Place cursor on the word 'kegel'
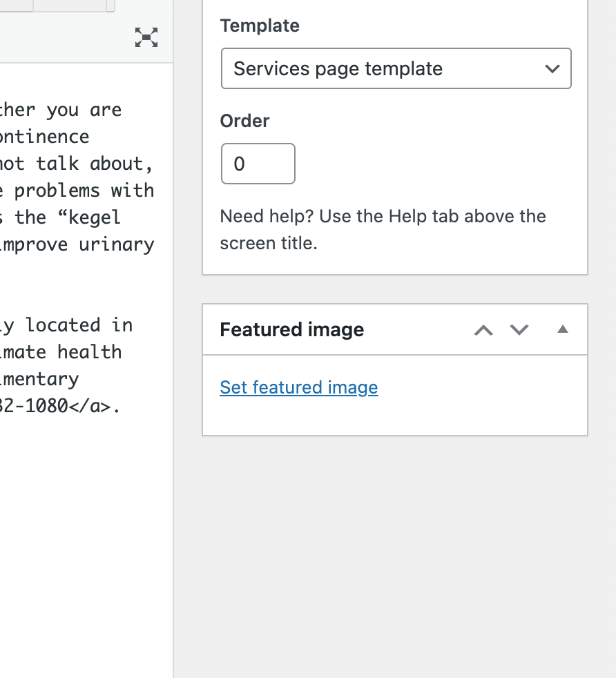The image size is (616, 678). click(x=95, y=217)
